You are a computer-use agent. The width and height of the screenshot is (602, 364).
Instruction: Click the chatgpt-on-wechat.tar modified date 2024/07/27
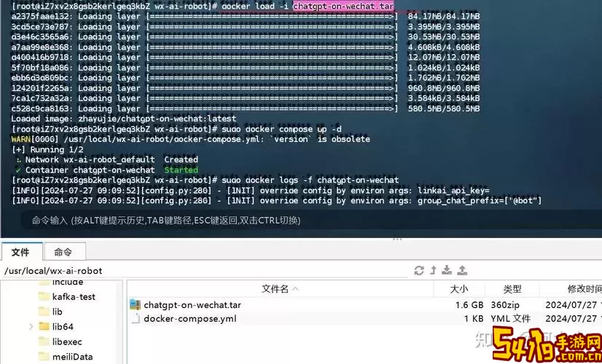571,305
